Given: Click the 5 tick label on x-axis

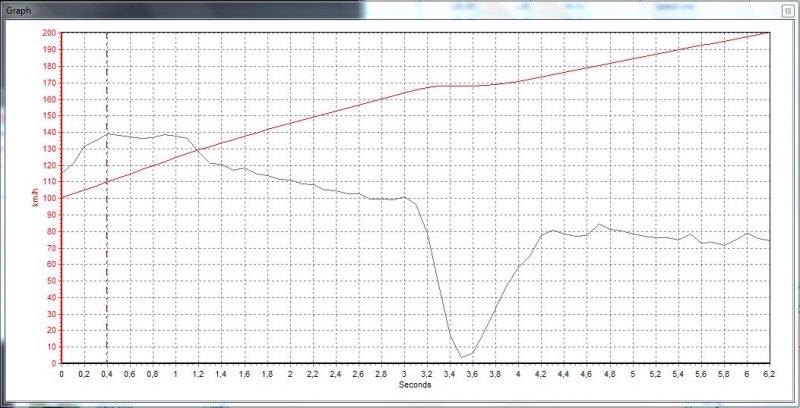Looking at the screenshot, I should (x=633, y=374).
